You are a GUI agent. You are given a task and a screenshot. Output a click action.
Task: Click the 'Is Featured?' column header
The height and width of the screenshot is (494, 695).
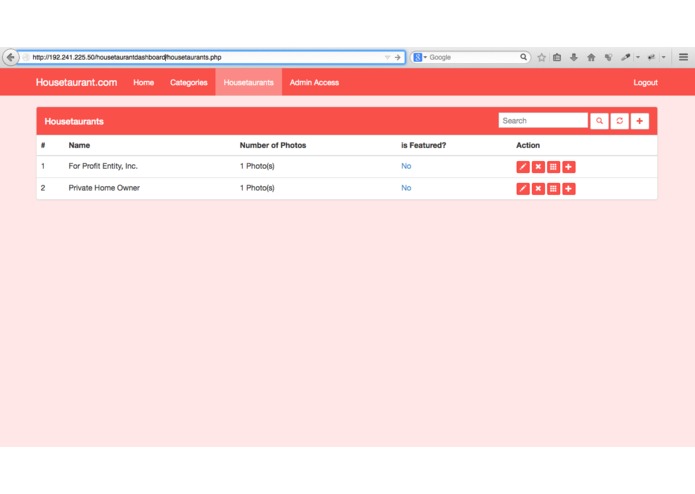pos(424,145)
